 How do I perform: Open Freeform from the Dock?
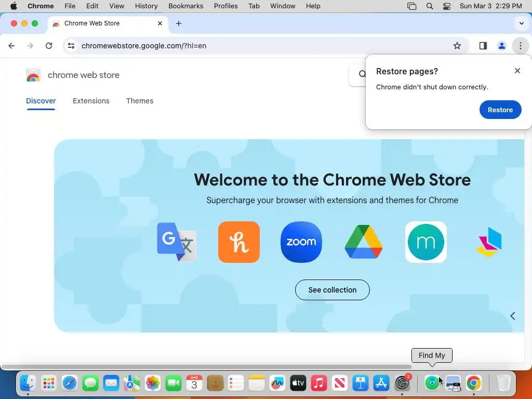click(277, 383)
